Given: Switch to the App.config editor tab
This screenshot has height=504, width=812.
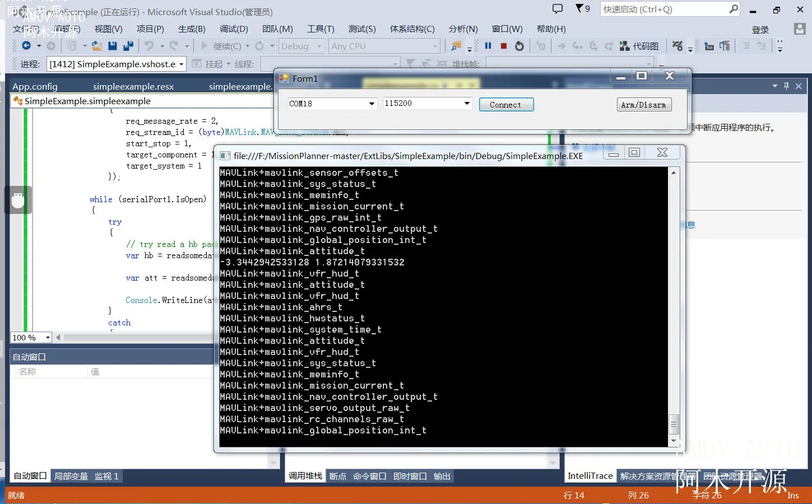Looking at the screenshot, I should pos(35,86).
